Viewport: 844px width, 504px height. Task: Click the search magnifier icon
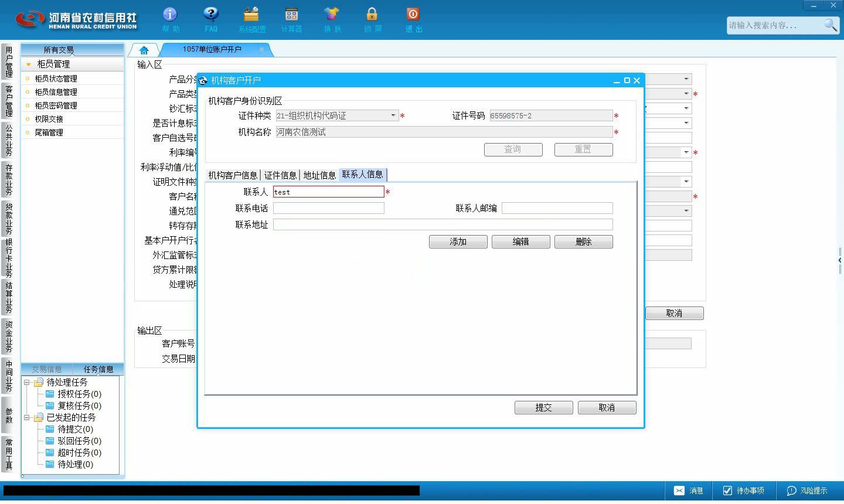click(x=831, y=25)
